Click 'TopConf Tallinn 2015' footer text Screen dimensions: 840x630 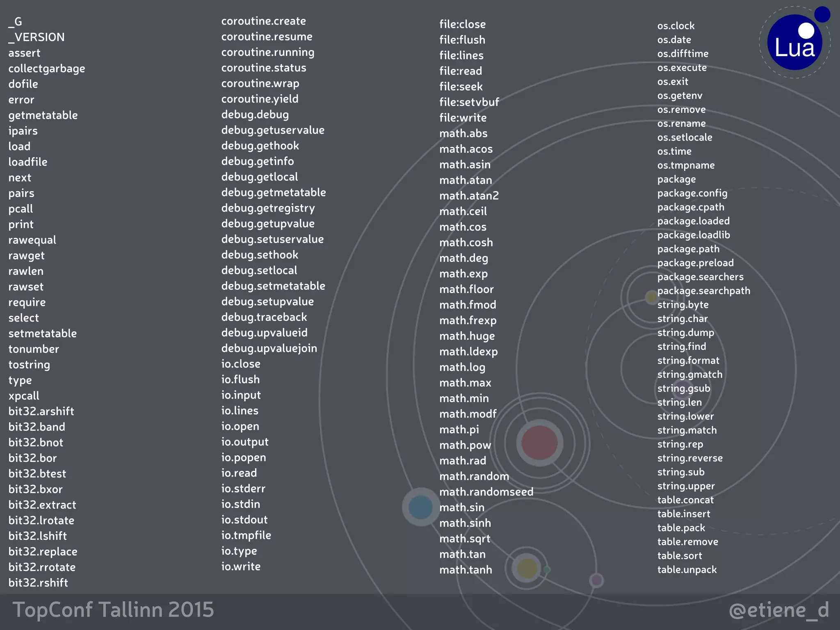pyautogui.click(x=113, y=609)
